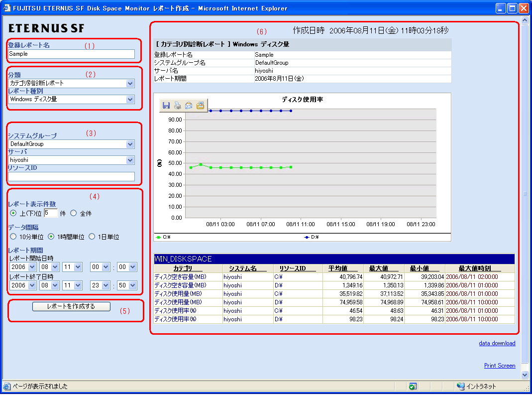The image size is (532, 395).
Task: Print the chart with printer icon
Action: click(178, 106)
